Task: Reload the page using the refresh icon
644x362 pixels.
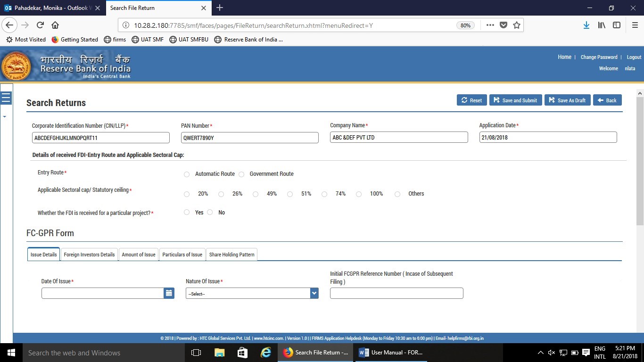Action: (x=41, y=25)
